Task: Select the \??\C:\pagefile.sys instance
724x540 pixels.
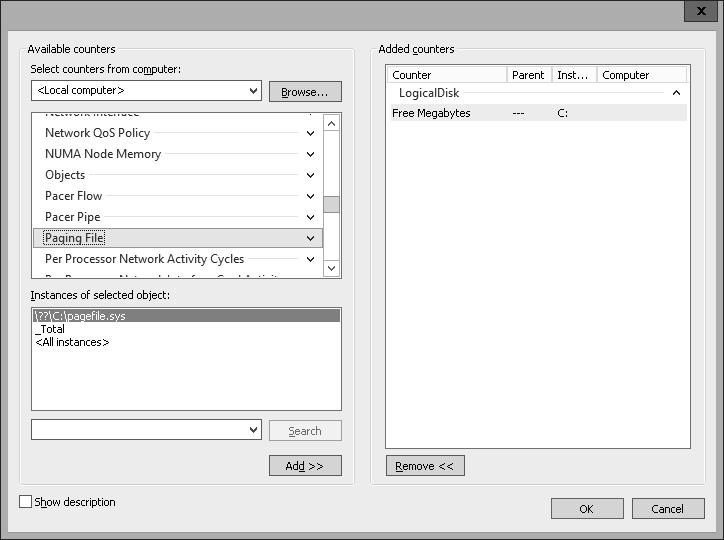Action: [187, 316]
